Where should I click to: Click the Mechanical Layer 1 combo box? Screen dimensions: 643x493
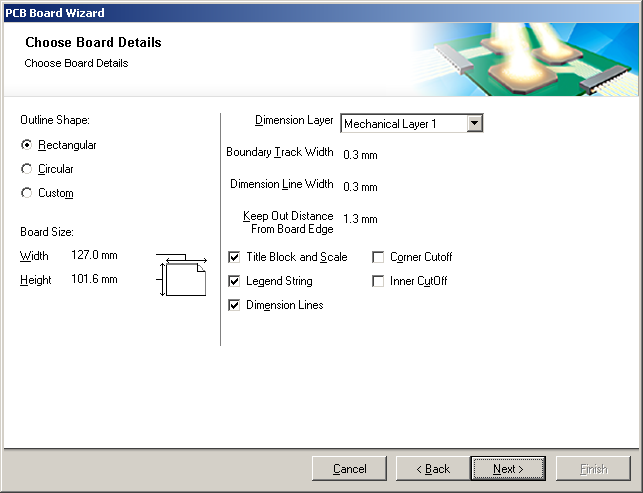click(x=412, y=123)
